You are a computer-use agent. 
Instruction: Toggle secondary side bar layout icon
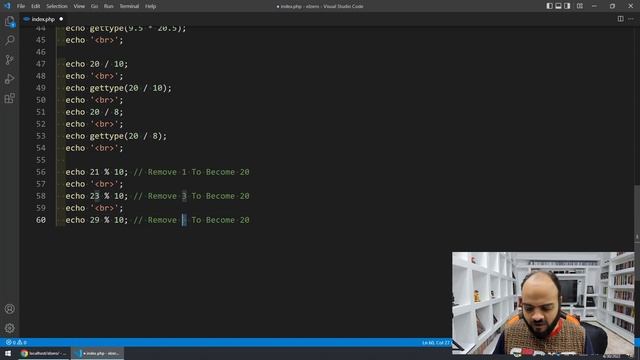[567, 6]
